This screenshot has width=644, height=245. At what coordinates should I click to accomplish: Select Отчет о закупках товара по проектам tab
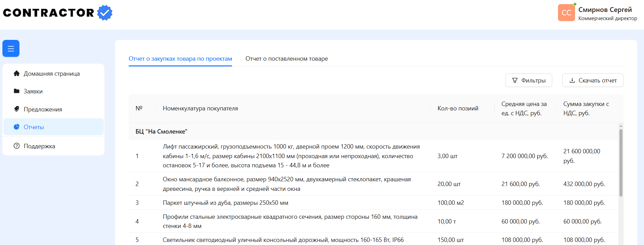coord(180,59)
